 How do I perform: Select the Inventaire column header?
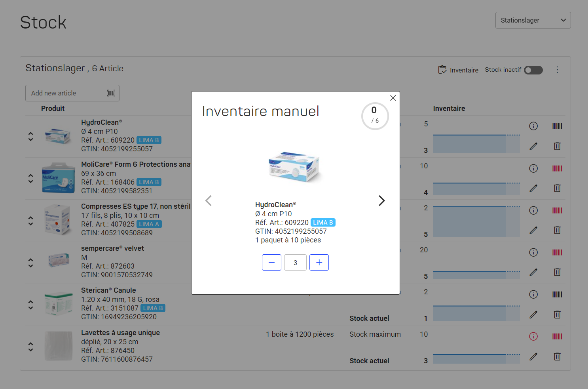(449, 109)
